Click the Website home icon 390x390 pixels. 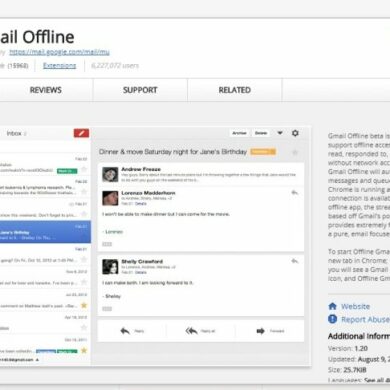(332, 306)
